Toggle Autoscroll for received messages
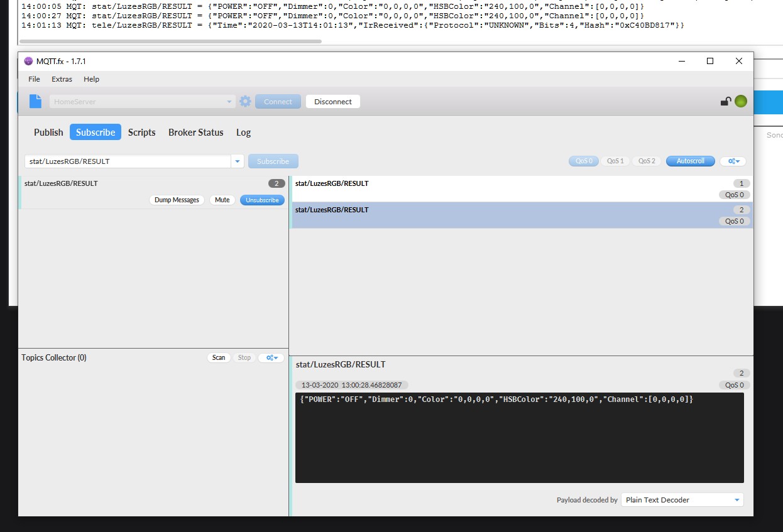The width and height of the screenshot is (783, 532). (690, 161)
